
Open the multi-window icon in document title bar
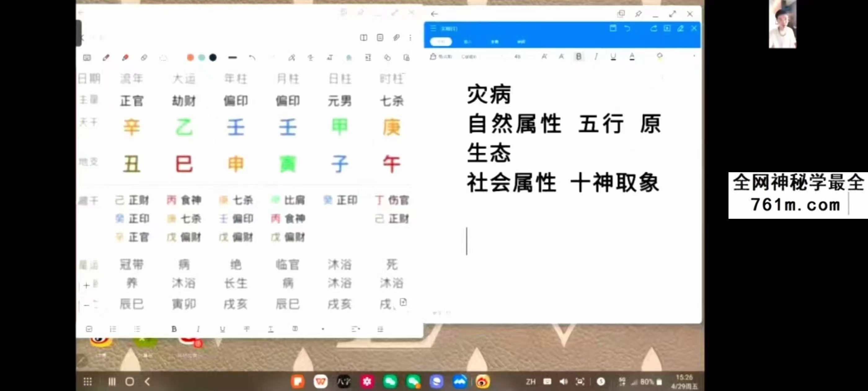coord(621,13)
